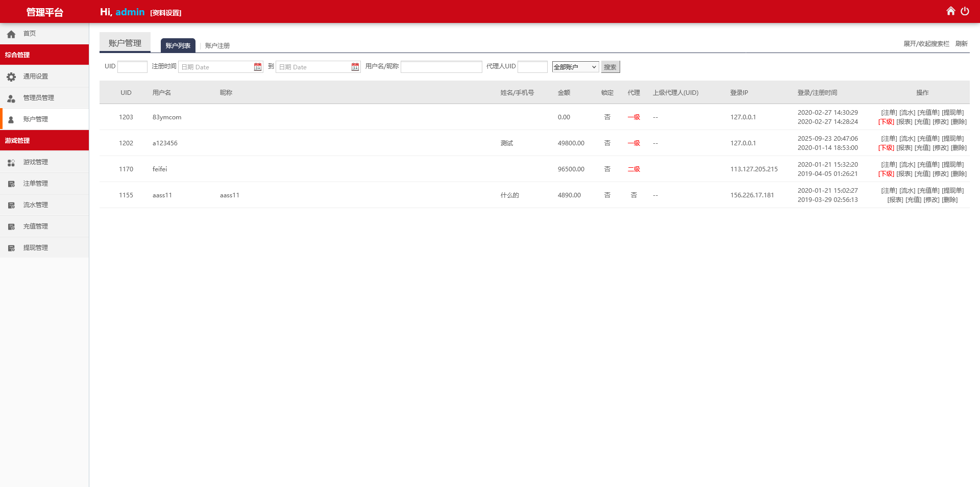This screenshot has width=980, height=487.
Task: Open the start date calendar icon
Action: 258,67
